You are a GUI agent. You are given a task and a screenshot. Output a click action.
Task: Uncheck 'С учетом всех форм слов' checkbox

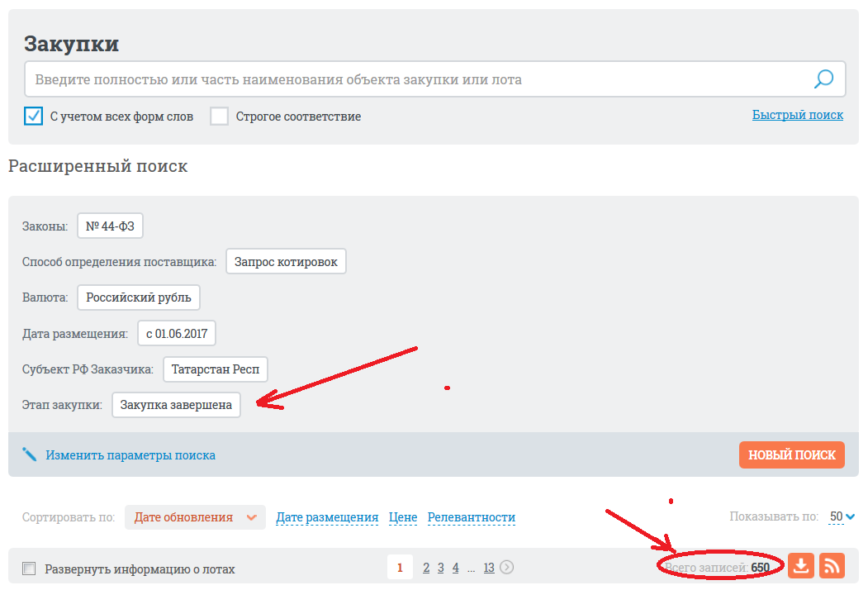(33, 116)
